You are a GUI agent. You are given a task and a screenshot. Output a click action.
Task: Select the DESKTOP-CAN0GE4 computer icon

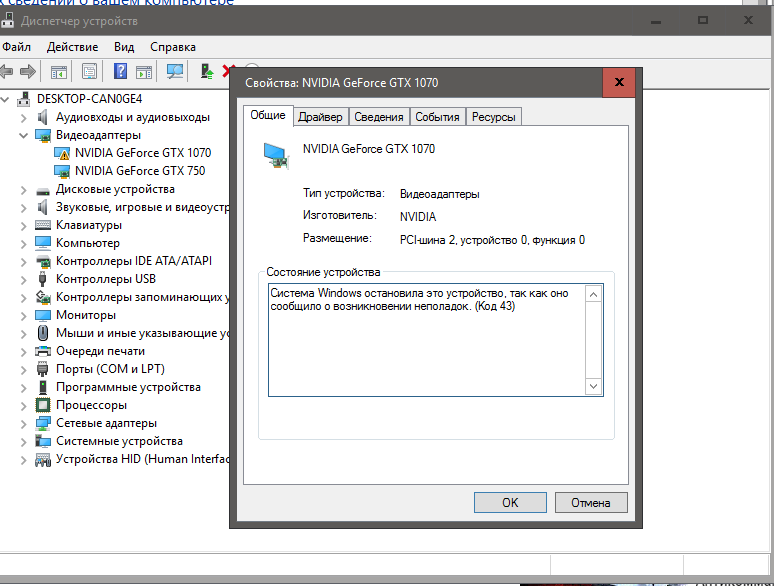click(x=23, y=99)
